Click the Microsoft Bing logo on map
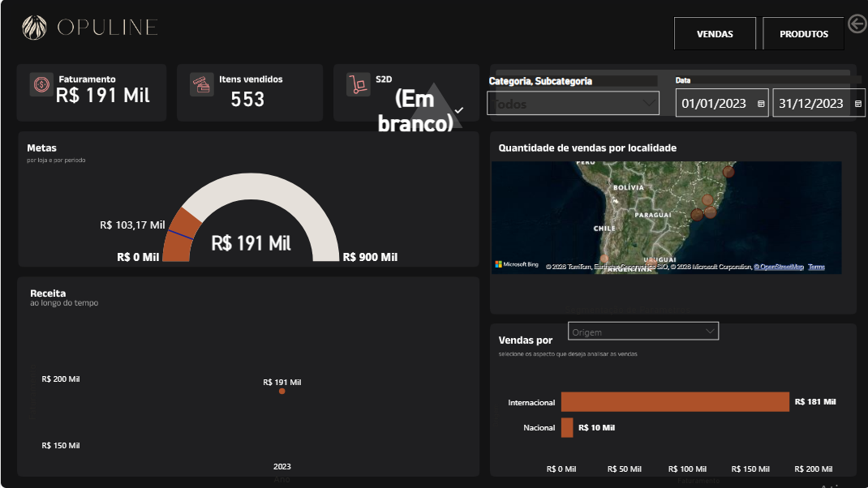Viewport: 868px width, 488px height. (x=517, y=264)
